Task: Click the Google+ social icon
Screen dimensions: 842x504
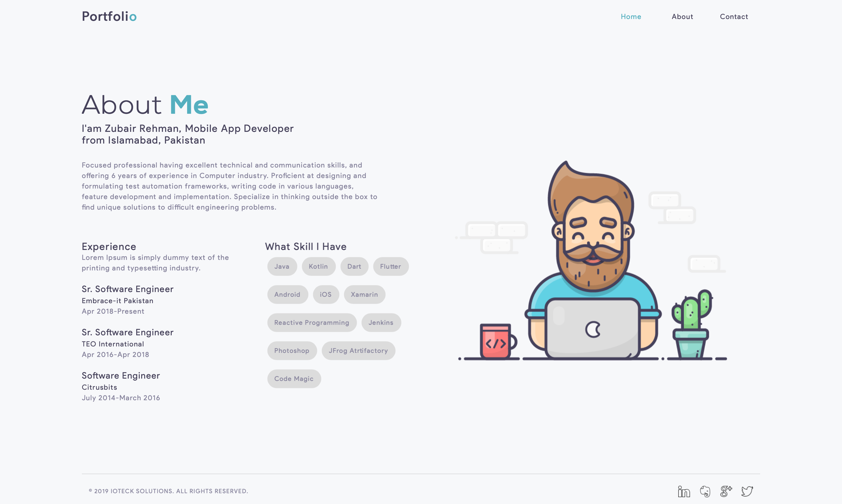Action: [726, 490]
